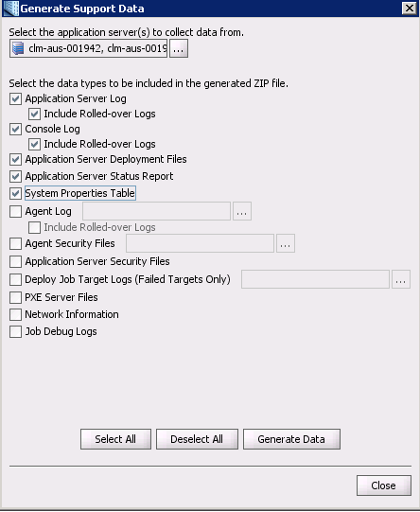Disable System Properties Table checkbox
Viewport: 420px width, 512px height.
click(16, 193)
